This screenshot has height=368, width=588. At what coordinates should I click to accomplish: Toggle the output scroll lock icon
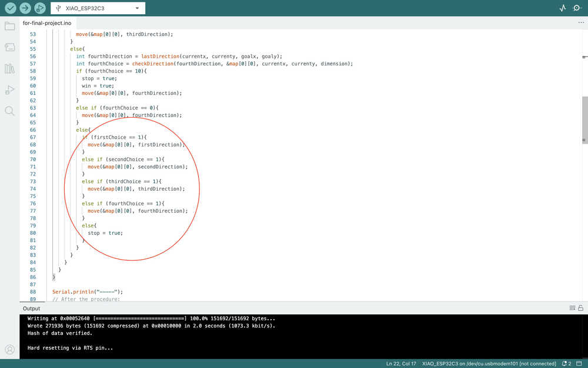click(580, 308)
